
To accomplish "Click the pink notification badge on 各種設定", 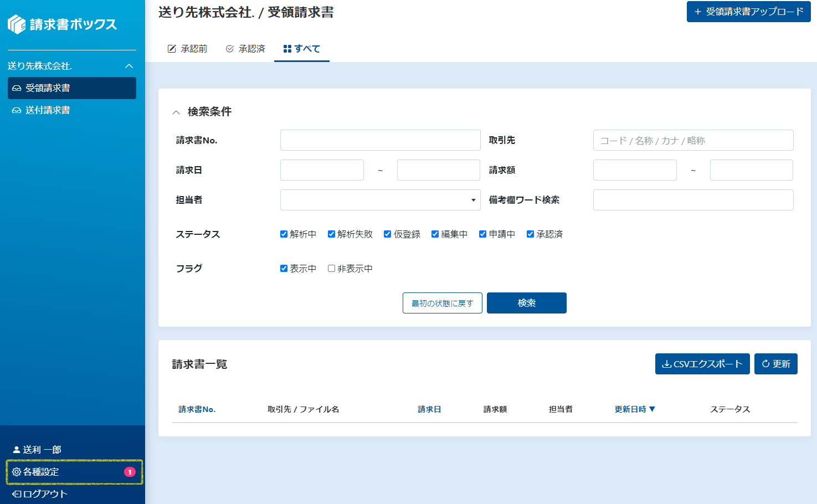I will (130, 472).
